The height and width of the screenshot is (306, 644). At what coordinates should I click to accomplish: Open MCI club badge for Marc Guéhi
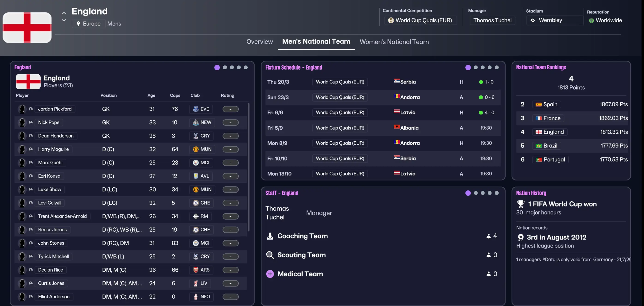click(201, 163)
